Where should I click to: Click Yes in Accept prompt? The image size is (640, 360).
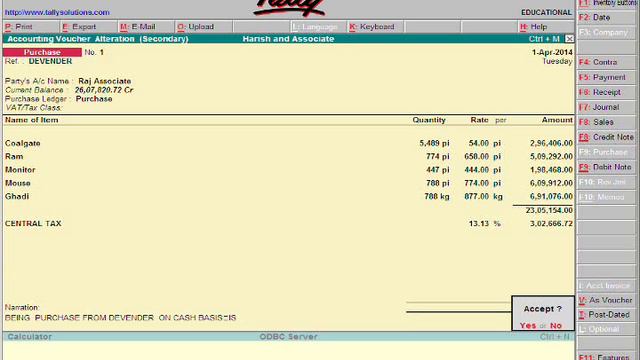click(528, 325)
